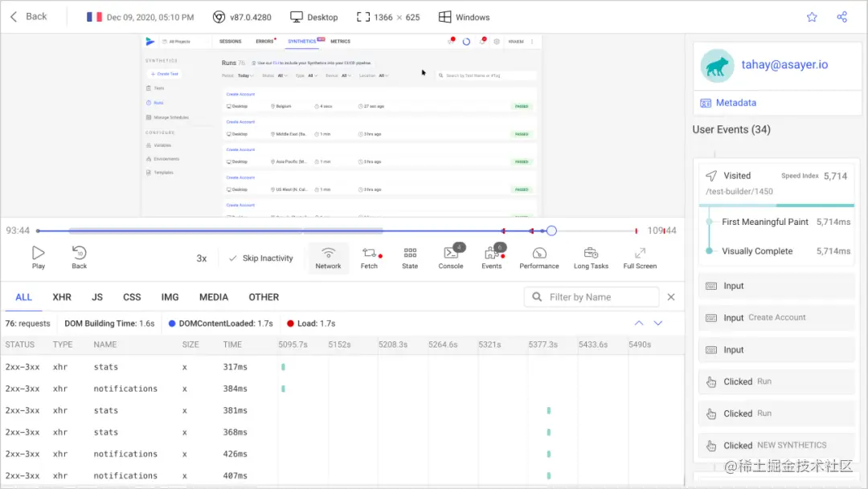Toggle Skip Inactivity option

260,259
